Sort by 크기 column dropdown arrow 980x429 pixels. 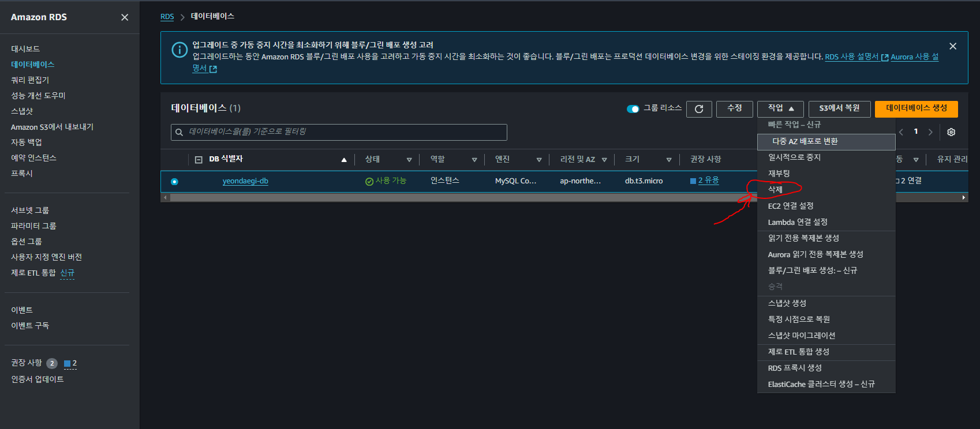(669, 160)
